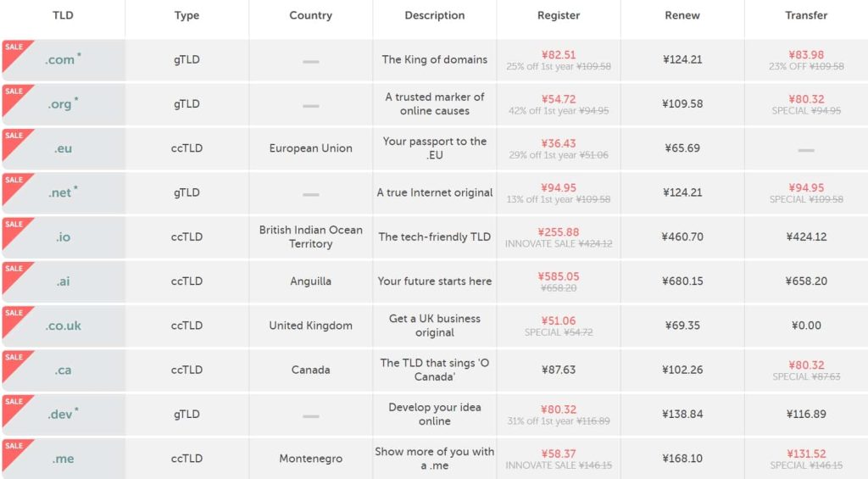Click the SALE ribbon beside .org
Viewport: 868px width, 479px height.
13,92
